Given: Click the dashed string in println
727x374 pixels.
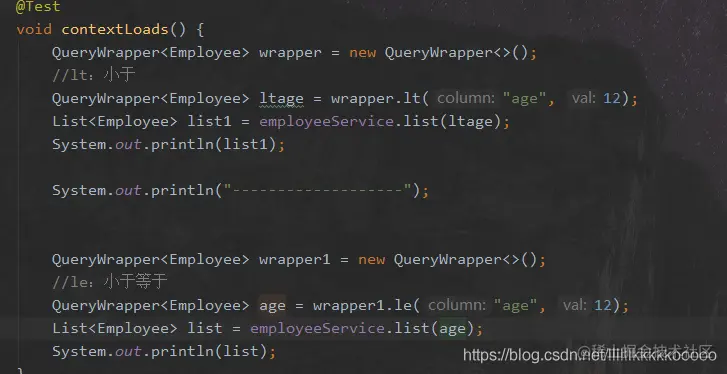Looking at the screenshot, I should point(317,190).
